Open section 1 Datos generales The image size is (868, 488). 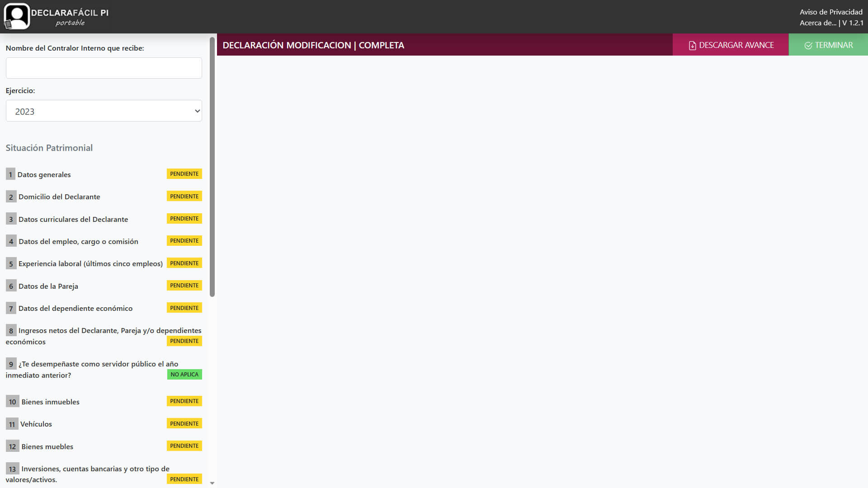pyautogui.click(x=44, y=174)
